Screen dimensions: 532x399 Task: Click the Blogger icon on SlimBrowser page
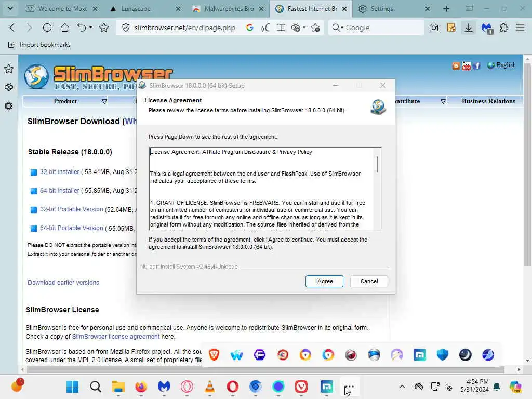click(456, 65)
